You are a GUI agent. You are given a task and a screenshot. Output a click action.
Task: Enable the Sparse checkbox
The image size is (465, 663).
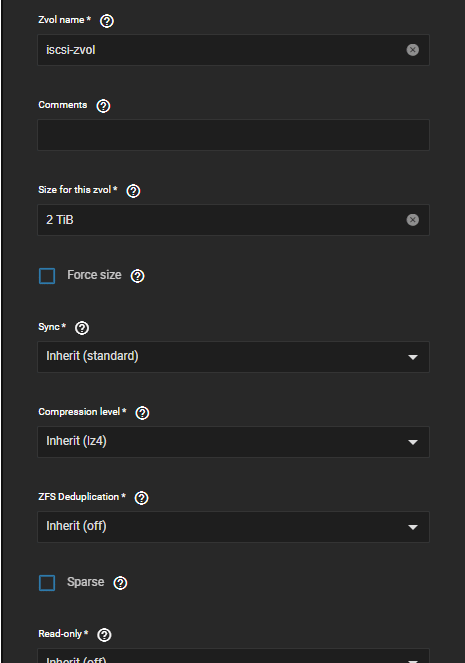pyautogui.click(x=47, y=583)
